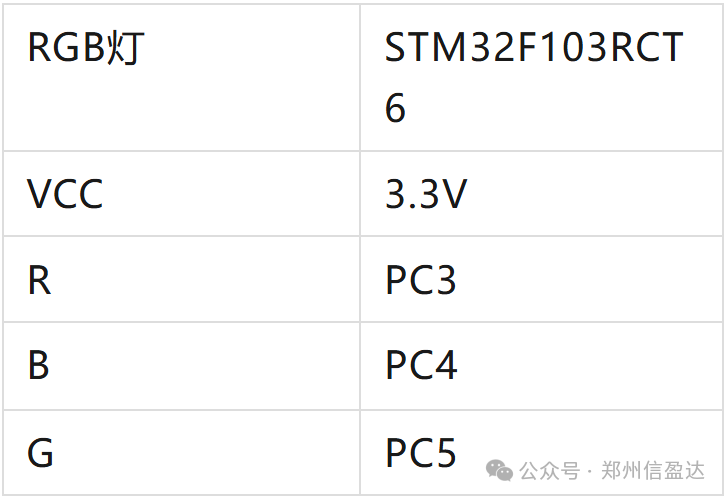728x500 pixels.
Task: Click the PC4 pin cell
Action: [541, 366]
